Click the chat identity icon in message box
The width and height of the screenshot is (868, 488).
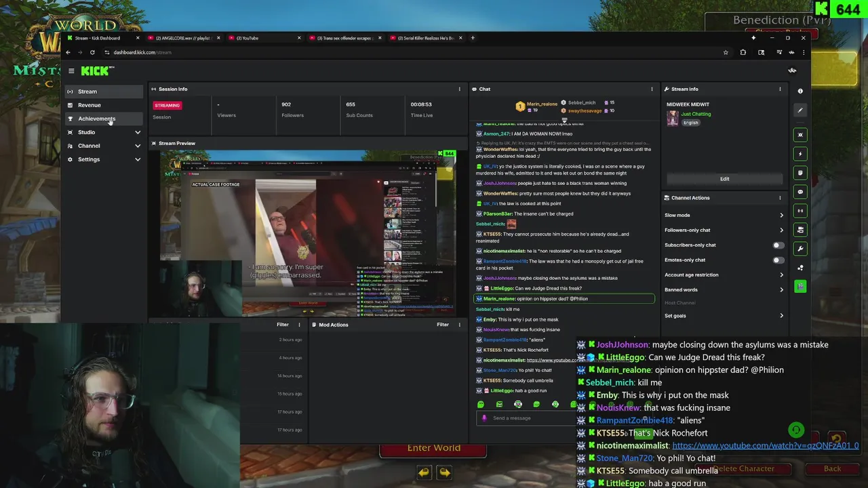484,418
